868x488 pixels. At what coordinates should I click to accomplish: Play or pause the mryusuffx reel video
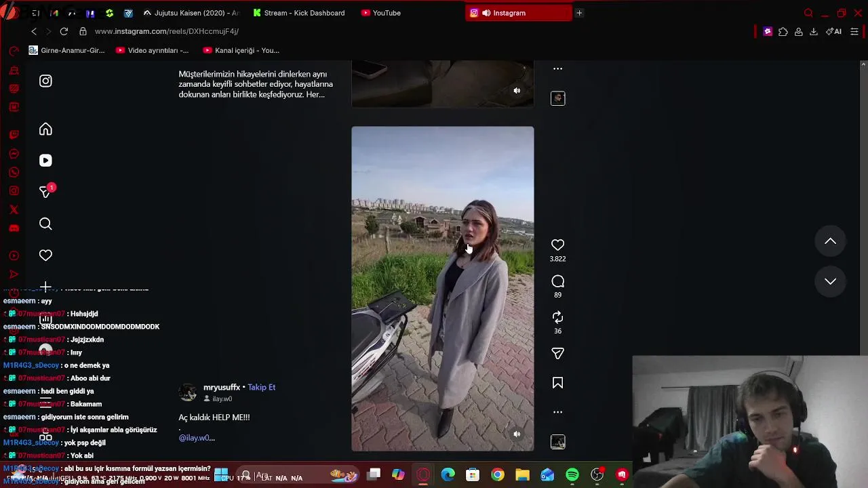tap(442, 289)
